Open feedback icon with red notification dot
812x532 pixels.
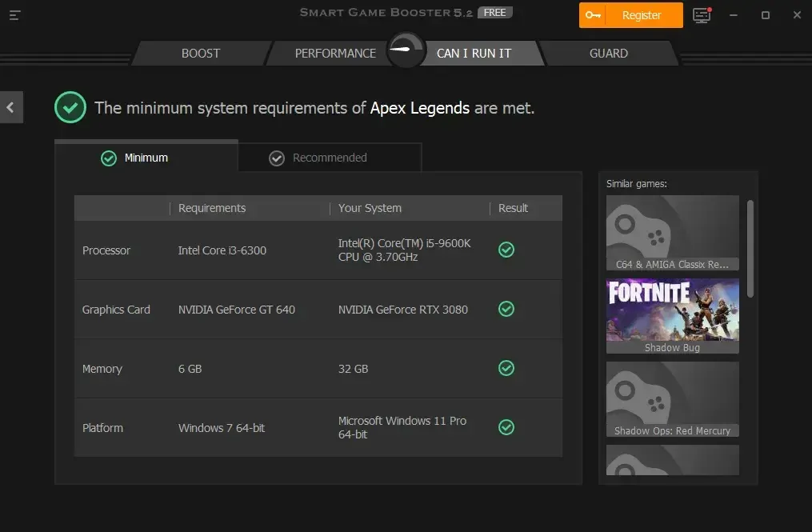pyautogui.click(x=702, y=15)
